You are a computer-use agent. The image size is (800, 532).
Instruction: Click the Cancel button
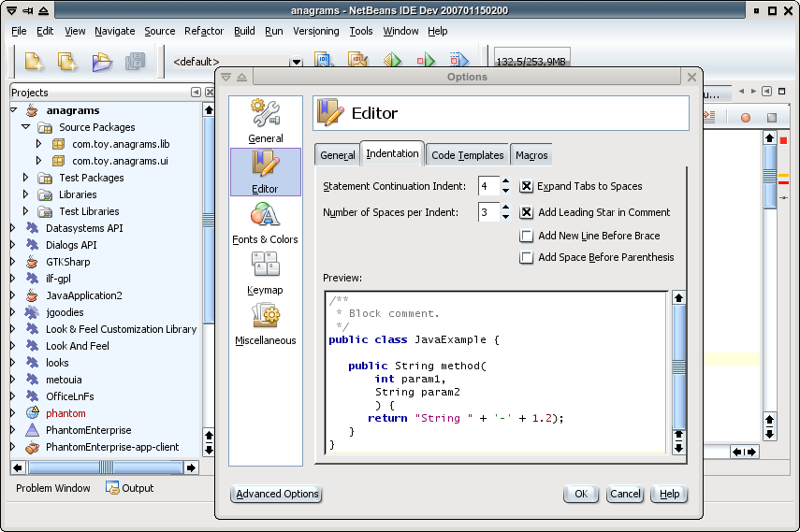[x=625, y=494]
